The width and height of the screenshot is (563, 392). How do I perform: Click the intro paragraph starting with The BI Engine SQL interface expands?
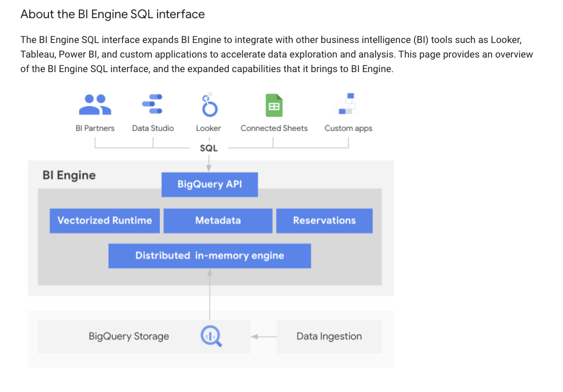pyautogui.click(x=276, y=54)
